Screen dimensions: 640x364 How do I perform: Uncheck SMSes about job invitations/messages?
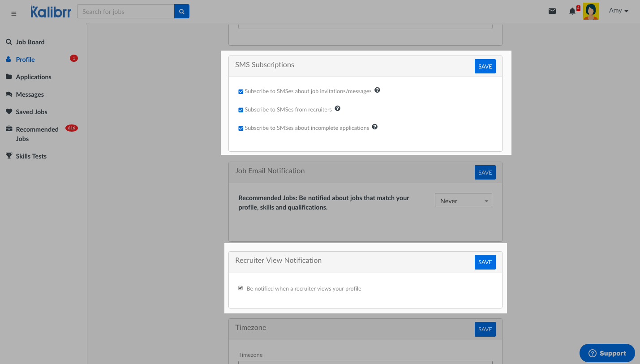point(241,91)
